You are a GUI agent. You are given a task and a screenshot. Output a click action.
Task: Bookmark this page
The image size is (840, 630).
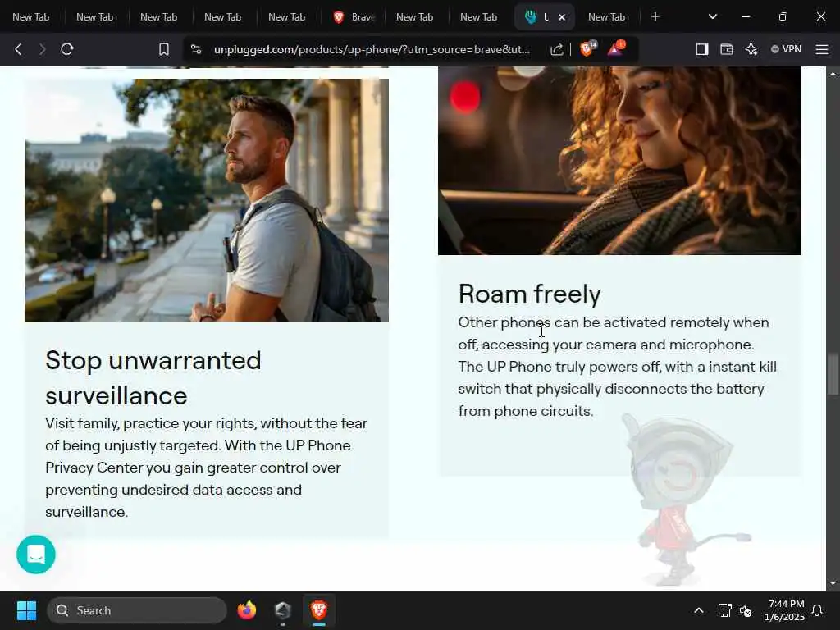click(164, 49)
